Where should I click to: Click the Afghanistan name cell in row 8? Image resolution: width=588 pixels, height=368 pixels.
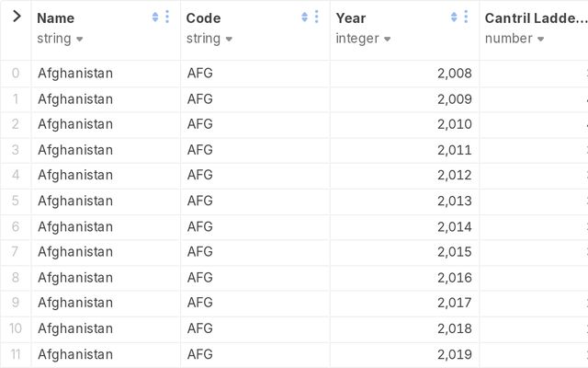(x=75, y=277)
